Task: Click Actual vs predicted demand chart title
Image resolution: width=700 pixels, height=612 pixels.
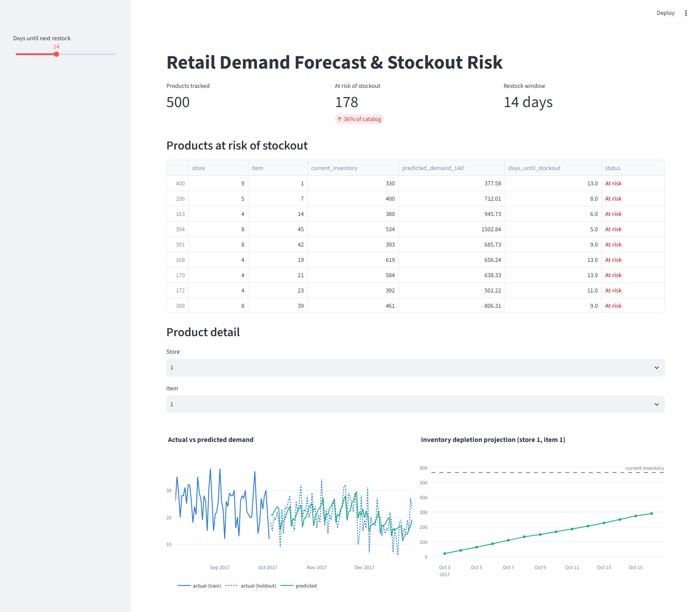Action: (211, 440)
